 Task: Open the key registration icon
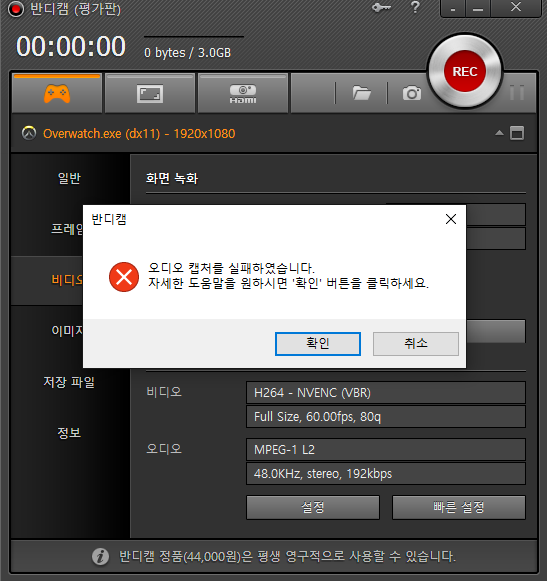pyautogui.click(x=381, y=7)
